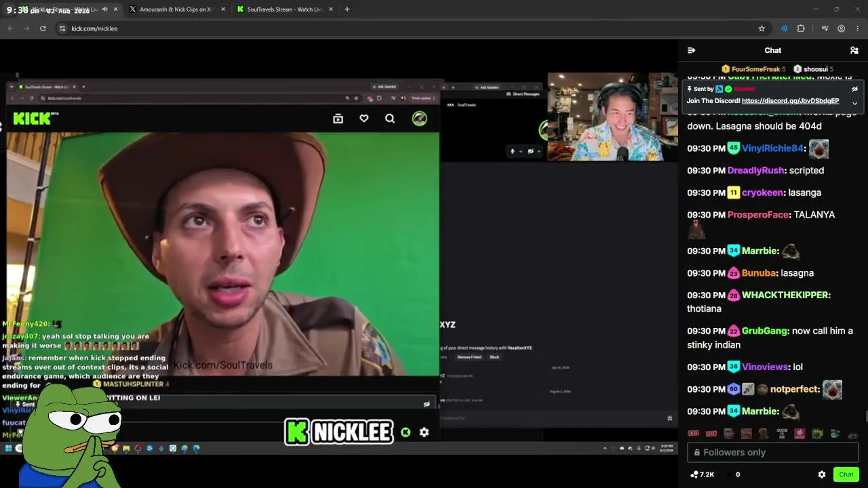
Task: Open stream player settings gear
Action: tap(424, 432)
